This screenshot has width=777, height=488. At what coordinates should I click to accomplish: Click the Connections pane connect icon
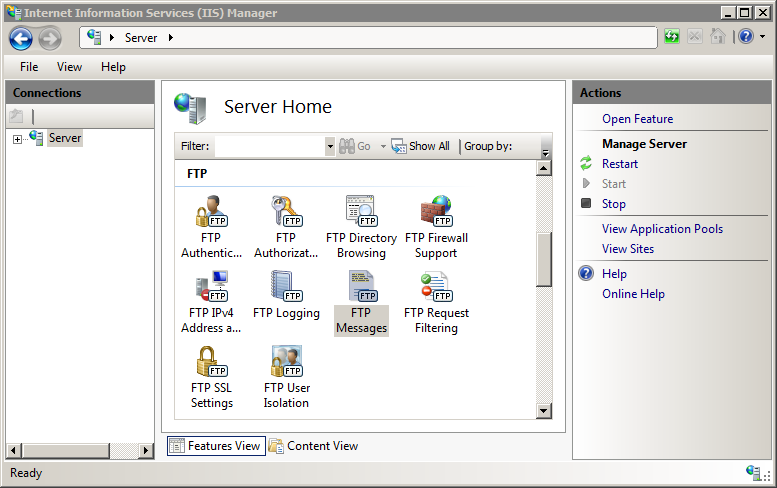(x=16, y=116)
